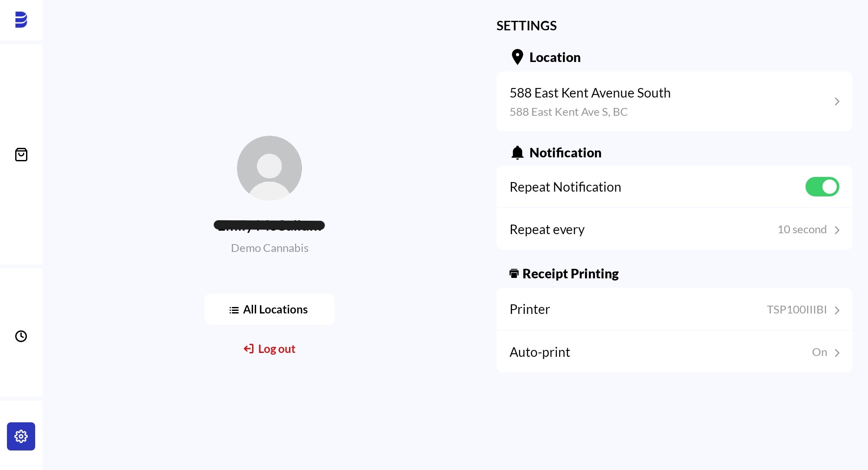Click the location pin icon
Image resolution: width=868 pixels, height=470 pixels.
[517, 57]
